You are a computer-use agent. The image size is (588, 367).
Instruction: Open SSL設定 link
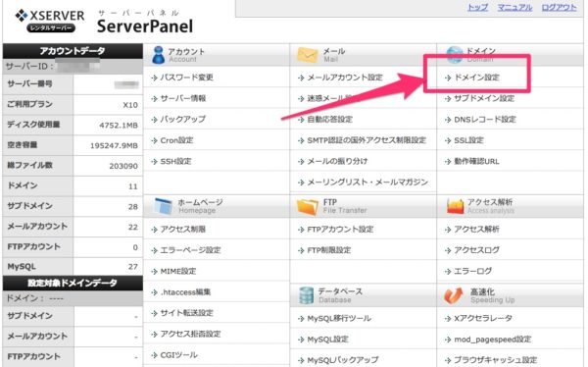coord(468,140)
